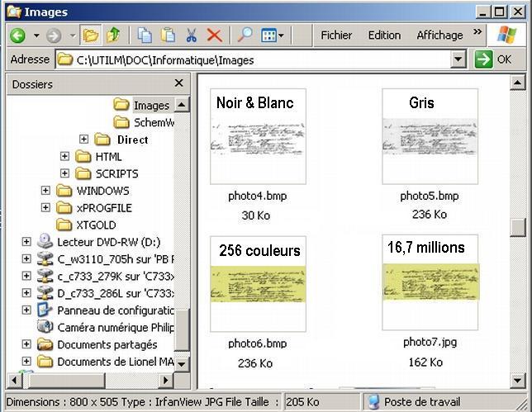
Task: Click the Copy toolbar icon
Action: tap(145, 35)
